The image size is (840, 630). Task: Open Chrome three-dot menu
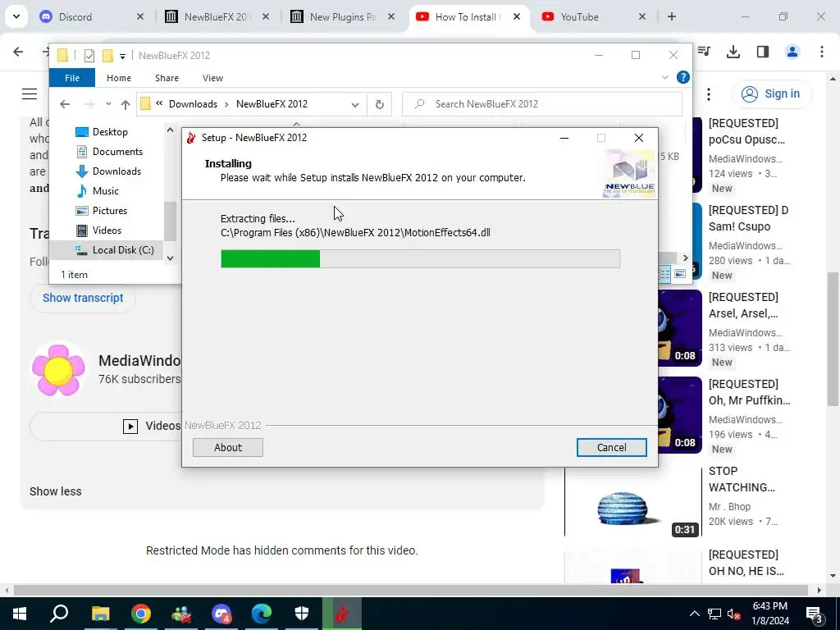pos(821,52)
